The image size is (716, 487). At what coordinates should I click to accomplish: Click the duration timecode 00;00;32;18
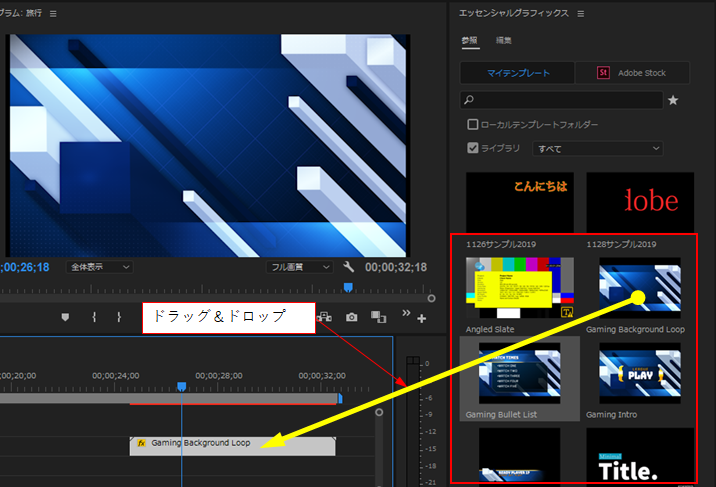[x=396, y=267]
